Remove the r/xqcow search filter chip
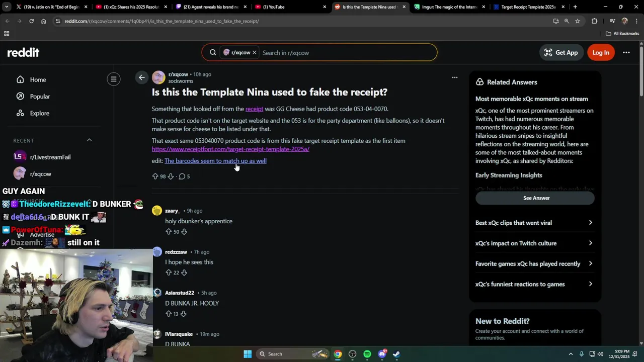The image size is (644, 362). click(254, 52)
